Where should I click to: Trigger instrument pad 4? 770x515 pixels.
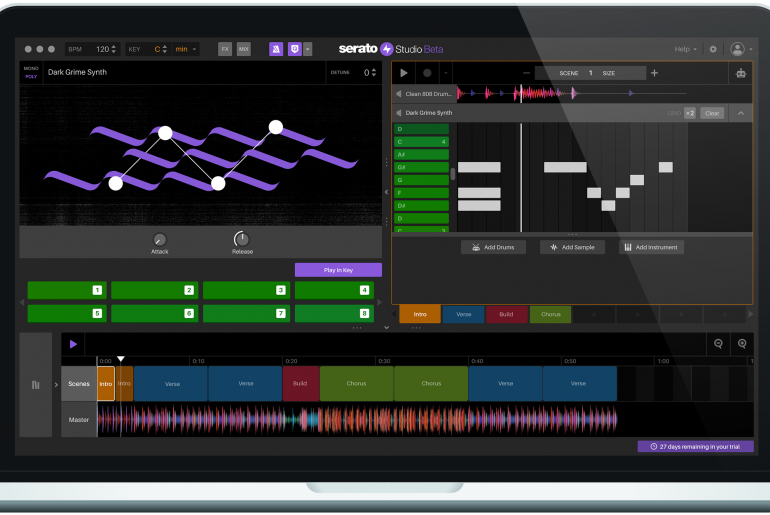tap(334, 290)
